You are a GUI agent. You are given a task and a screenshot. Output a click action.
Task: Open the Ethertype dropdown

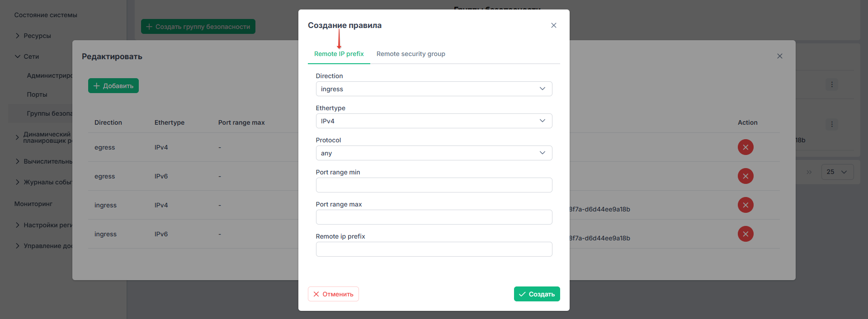coord(434,121)
